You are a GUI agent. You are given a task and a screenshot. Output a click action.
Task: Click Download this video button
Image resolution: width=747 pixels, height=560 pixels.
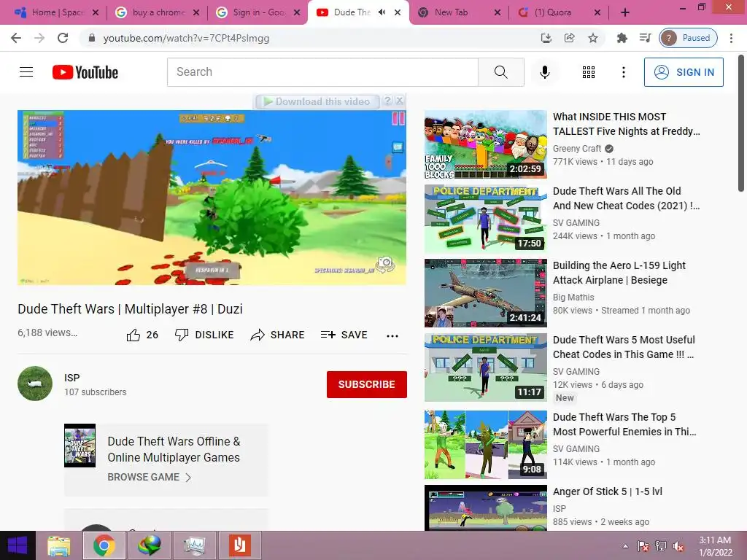(x=317, y=101)
